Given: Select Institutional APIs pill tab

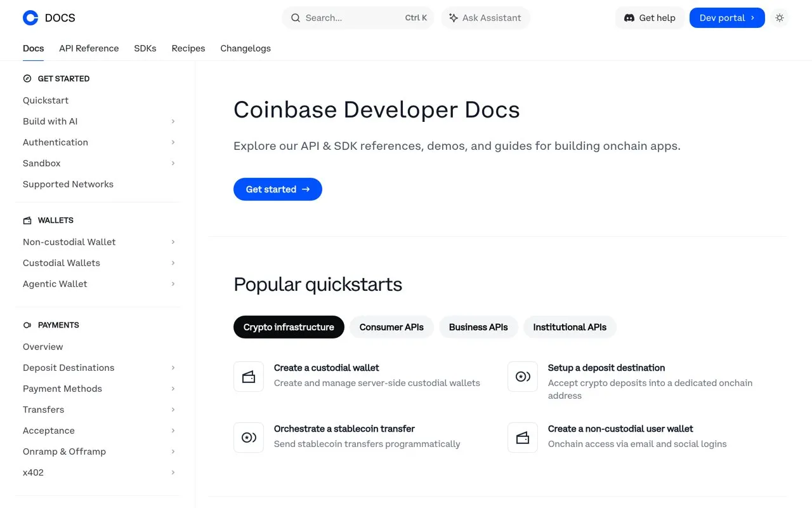Looking at the screenshot, I should click(x=570, y=327).
